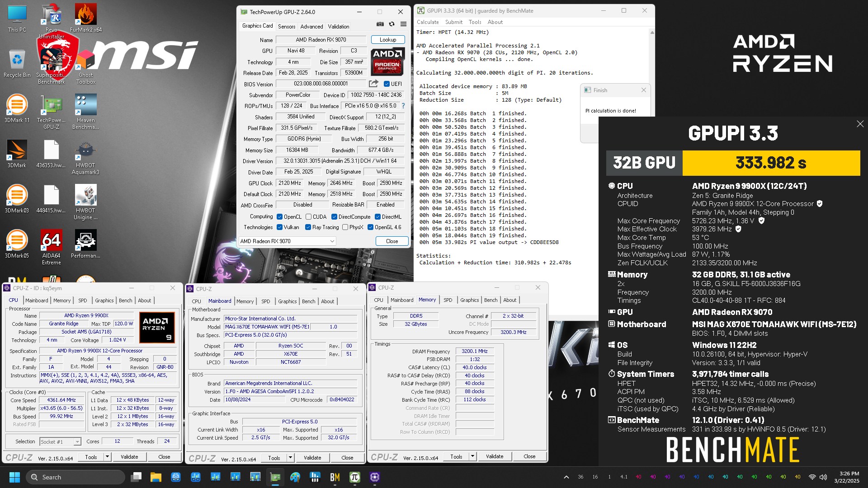Screen dimensions: 868x488
Task: Open the SPD tab in CPU-Z Memory window
Action: pyautogui.click(x=448, y=300)
